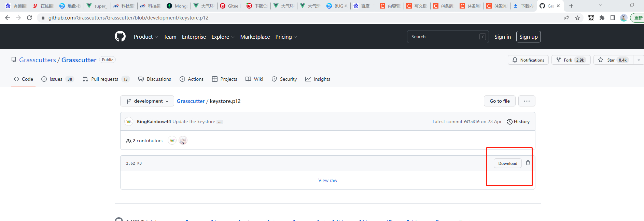The width and height of the screenshot is (644, 221).
Task: Click the browser back arrow
Action: coord(8,18)
